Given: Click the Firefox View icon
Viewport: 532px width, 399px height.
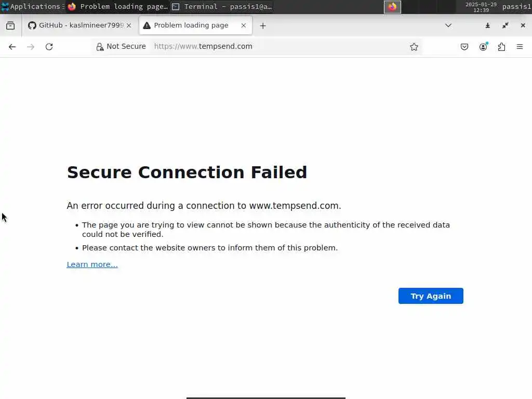Looking at the screenshot, I should pyautogui.click(x=10, y=25).
